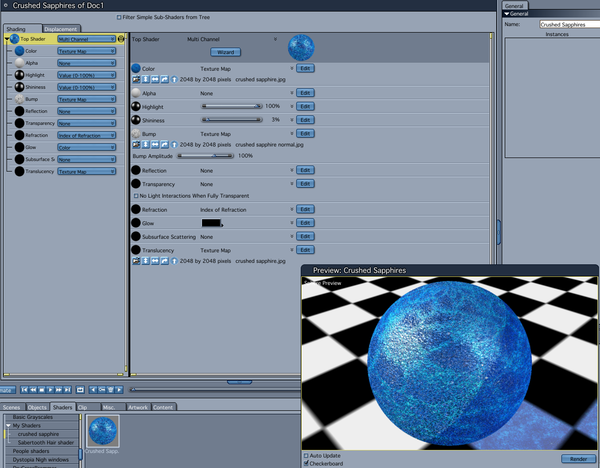Screen dimensions: 600x468
Task: Click Edit for the Bump channel
Action: (x=305, y=134)
